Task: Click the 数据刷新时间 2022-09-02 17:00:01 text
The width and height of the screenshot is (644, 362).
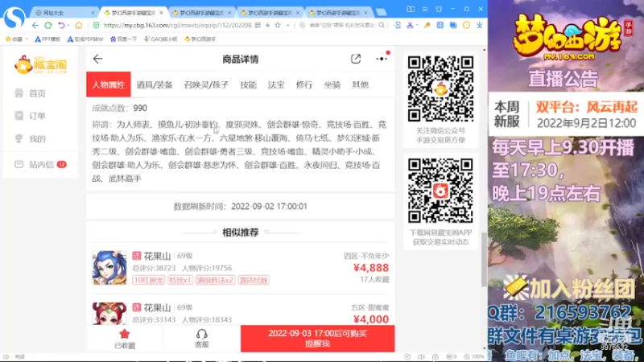Action: pyautogui.click(x=240, y=206)
